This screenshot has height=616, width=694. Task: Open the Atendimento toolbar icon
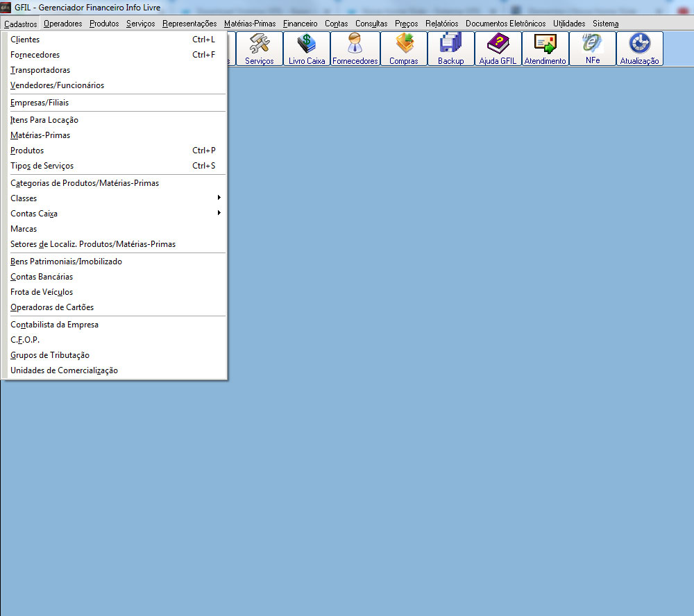(545, 49)
